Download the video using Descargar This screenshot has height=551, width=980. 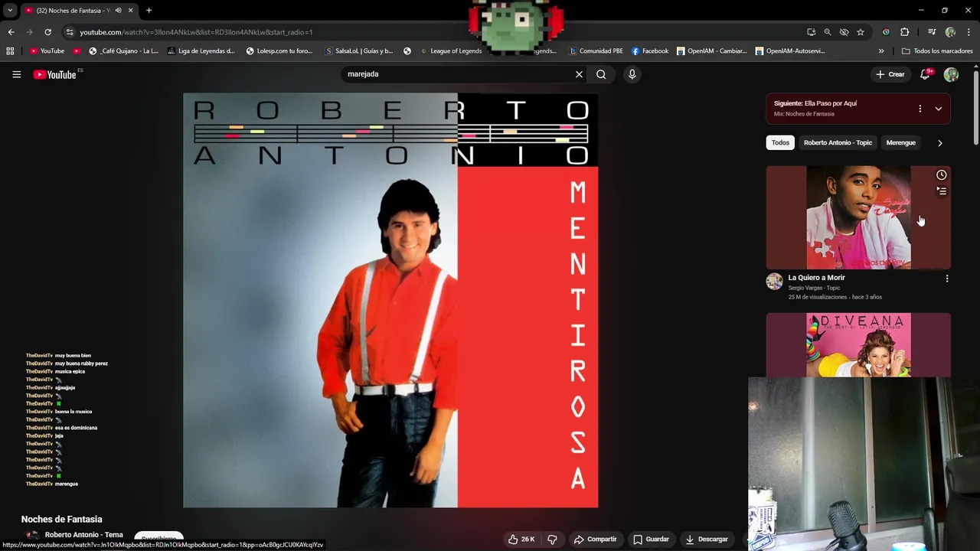click(707, 540)
